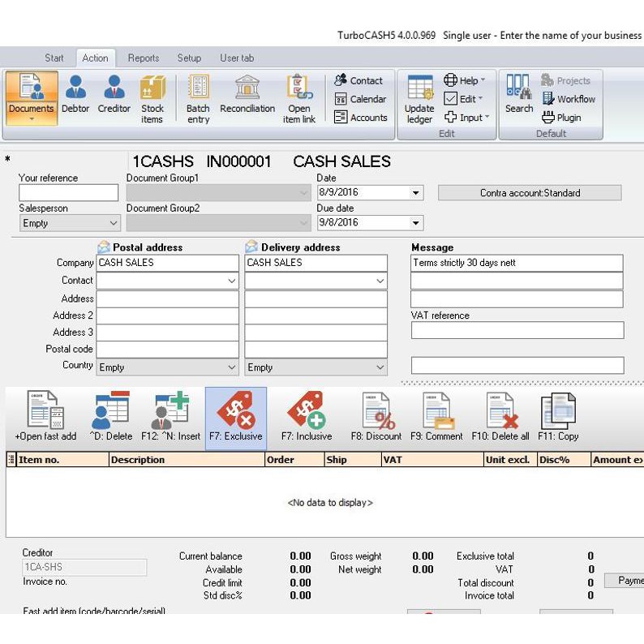Image resolution: width=644 pixels, height=644 pixels.
Task: Expand the postal Country dropdown
Action: pyautogui.click(x=231, y=367)
